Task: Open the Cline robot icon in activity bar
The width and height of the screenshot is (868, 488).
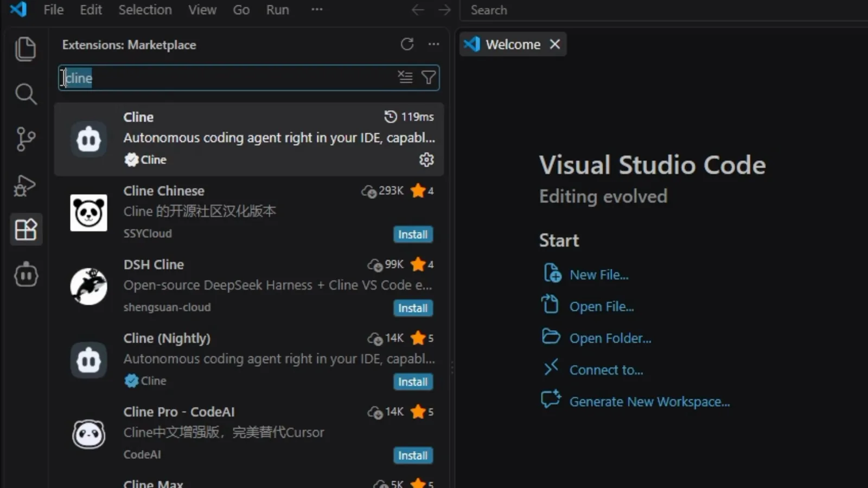Action: (25, 274)
